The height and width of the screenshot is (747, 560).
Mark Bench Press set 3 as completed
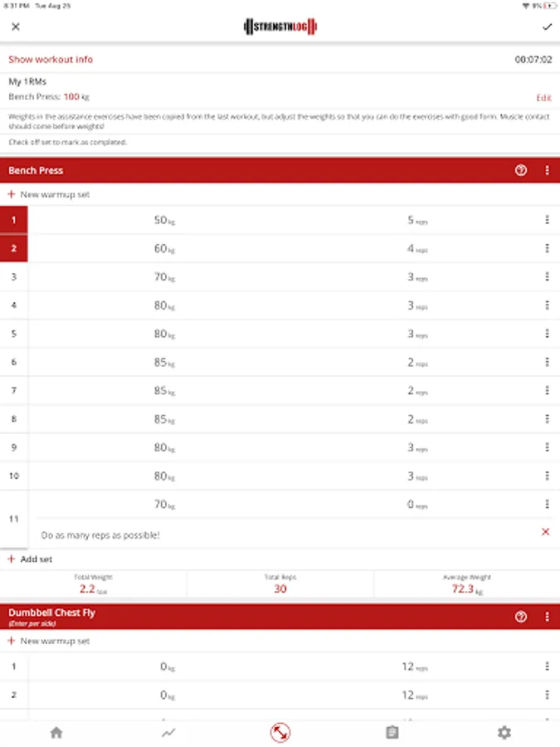click(14, 276)
